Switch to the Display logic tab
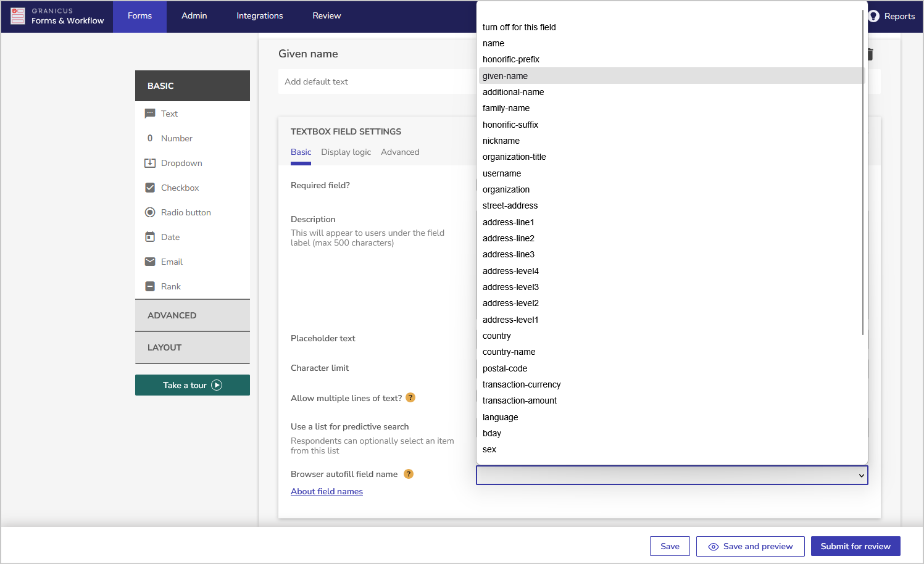The height and width of the screenshot is (564, 924). coord(346,152)
